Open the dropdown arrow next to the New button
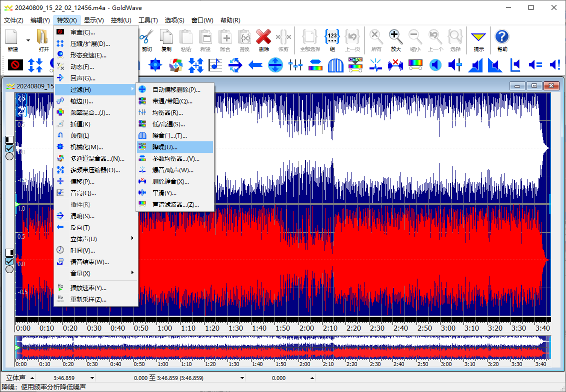 [28, 40]
